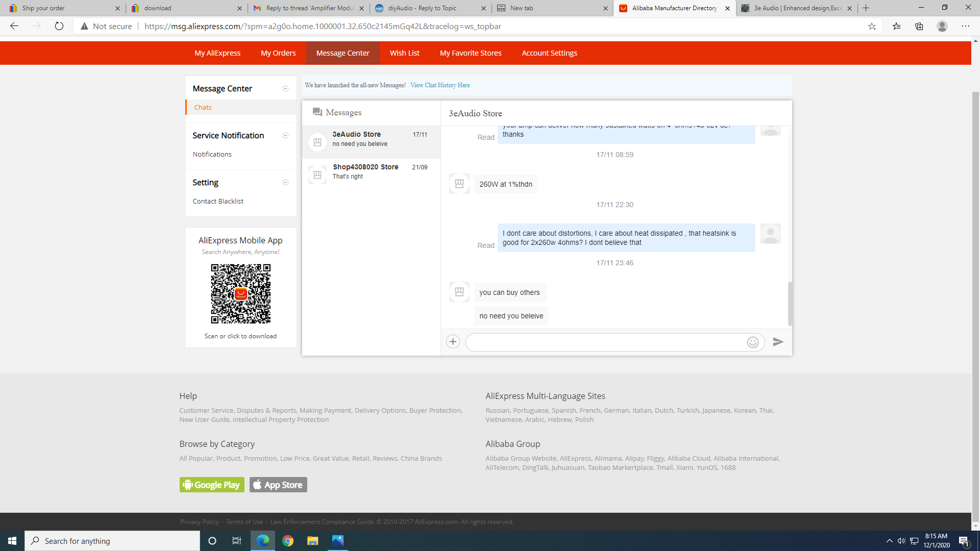Open Task View in the taskbar
The width and height of the screenshot is (980, 551).
[236, 541]
